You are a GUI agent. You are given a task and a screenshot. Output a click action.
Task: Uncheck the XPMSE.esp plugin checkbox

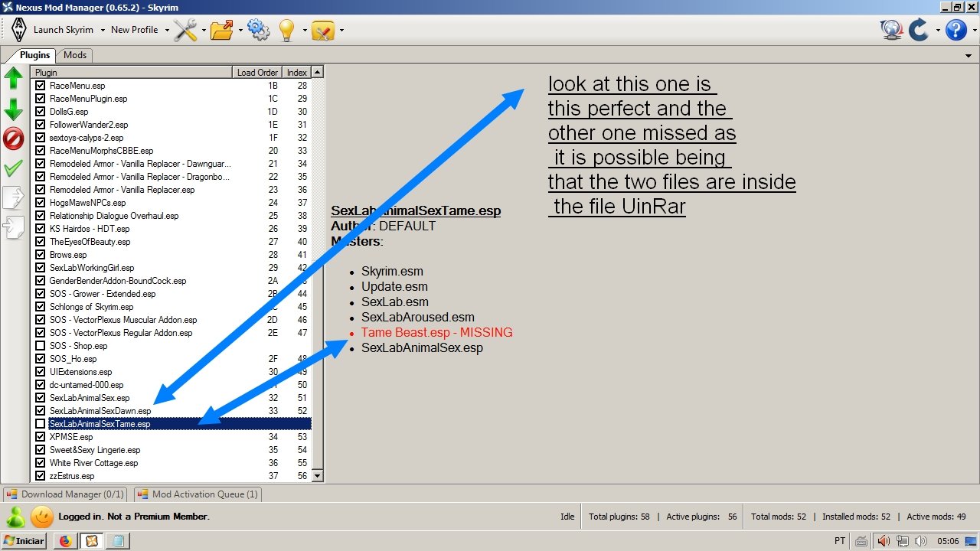[x=41, y=437]
